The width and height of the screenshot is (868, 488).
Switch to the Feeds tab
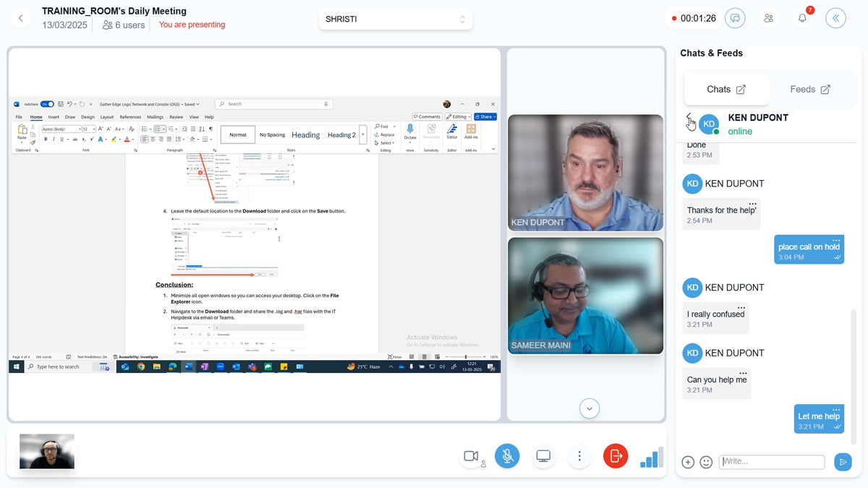tap(809, 90)
